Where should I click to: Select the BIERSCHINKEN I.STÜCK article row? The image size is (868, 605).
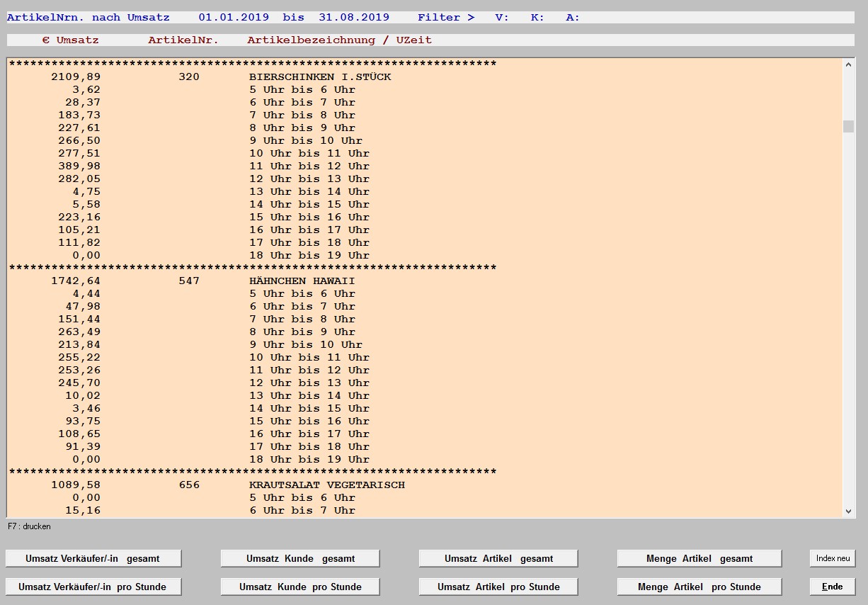pos(319,77)
